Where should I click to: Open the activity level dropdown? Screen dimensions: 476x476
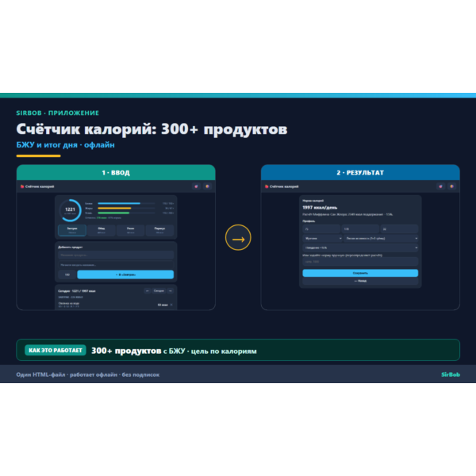point(381,238)
